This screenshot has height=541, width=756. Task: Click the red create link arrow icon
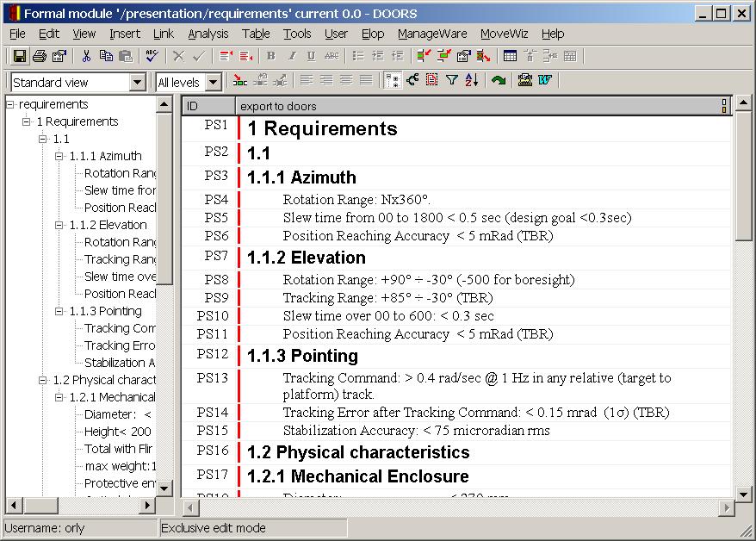tap(239, 80)
